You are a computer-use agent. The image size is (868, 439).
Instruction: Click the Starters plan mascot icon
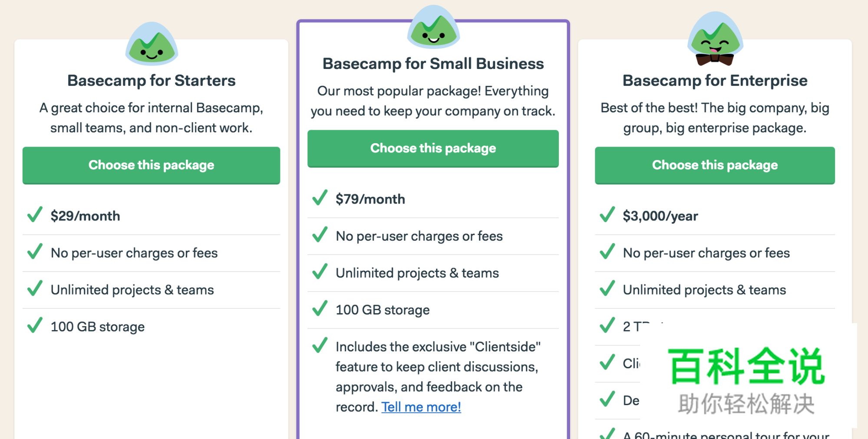click(x=152, y=44)
